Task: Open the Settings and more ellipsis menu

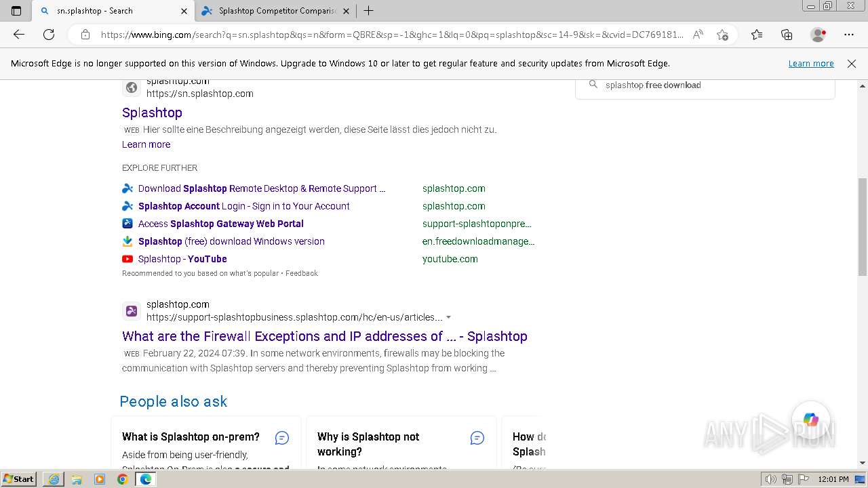Action: coord(849,35)
